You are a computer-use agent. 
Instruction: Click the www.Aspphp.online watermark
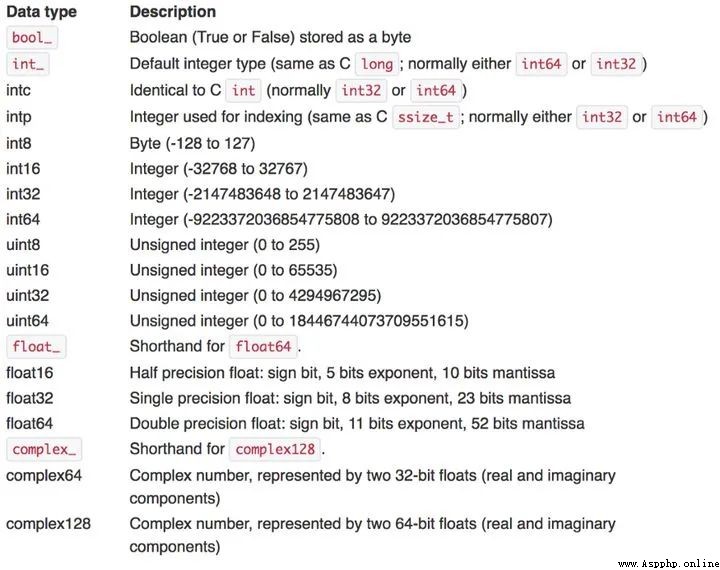[x=669, y=564]
